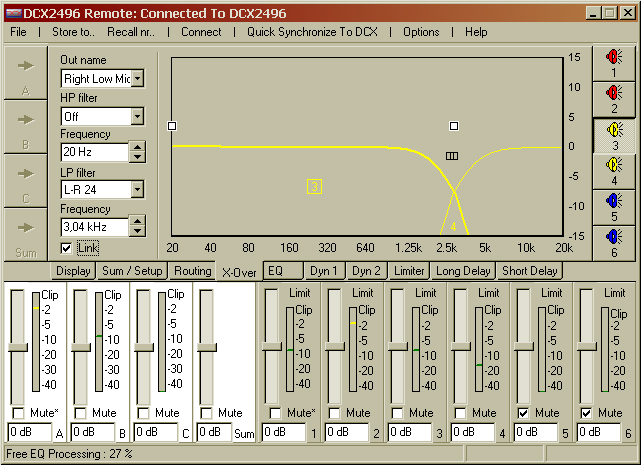The image size is (641, 465).
Task: Click the yellow channel 4 marker in graph
Action: point(453,226)
